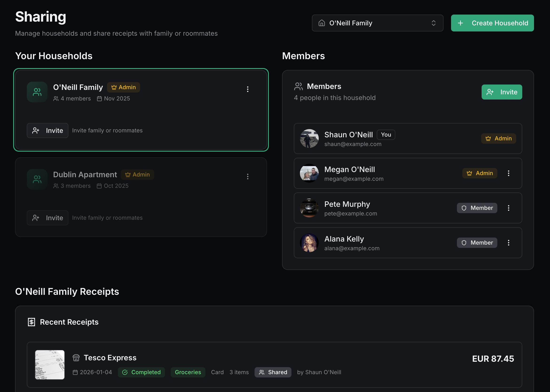The height and width of the screenshot is (392, 550).
Task: Click the household selector chevron arrows
Action: [x=433, y=23]
